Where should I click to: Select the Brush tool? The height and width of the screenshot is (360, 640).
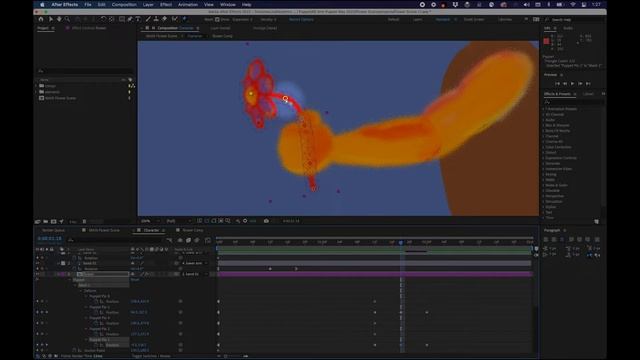click(148, 19)
